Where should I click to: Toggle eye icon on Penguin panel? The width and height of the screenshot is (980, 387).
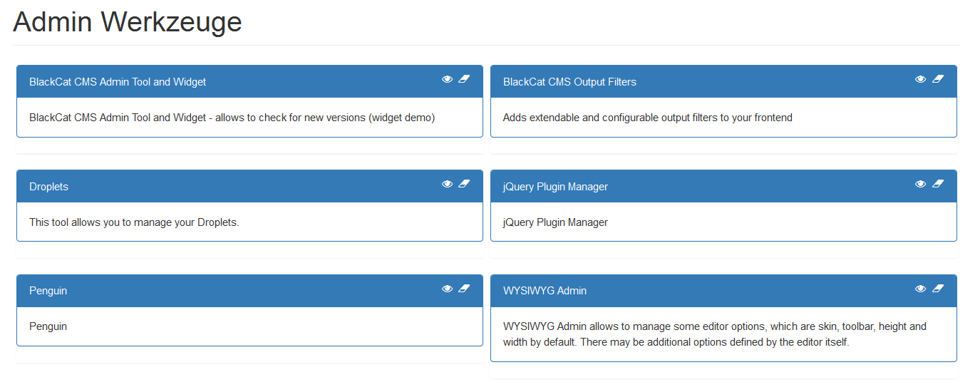(x=447, y=289)
